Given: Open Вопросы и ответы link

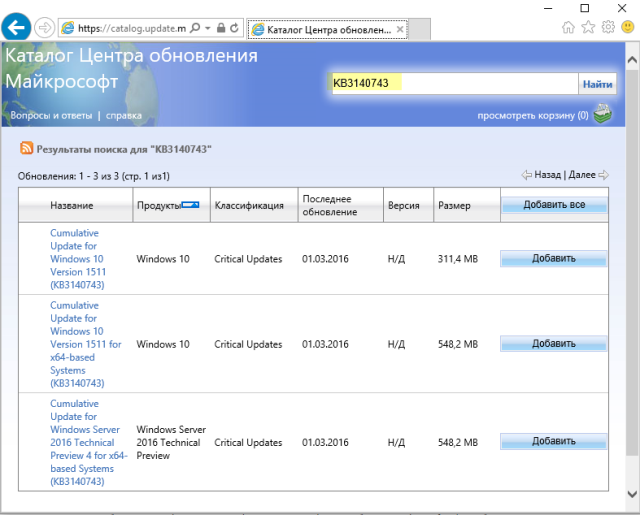Looking at the screenshot, I should [51, 115].
